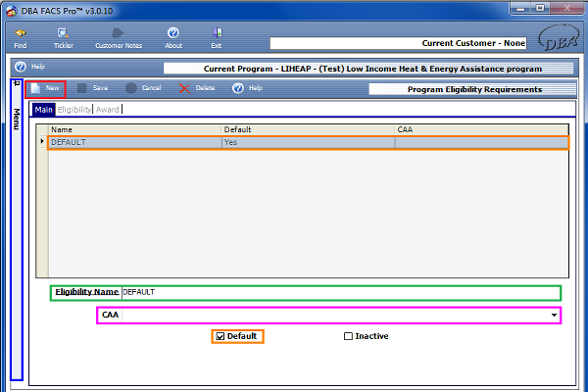The image size is (588, 392).
Task: Click the row selector arrow for DEFAULT
Action: click(42, 141)
